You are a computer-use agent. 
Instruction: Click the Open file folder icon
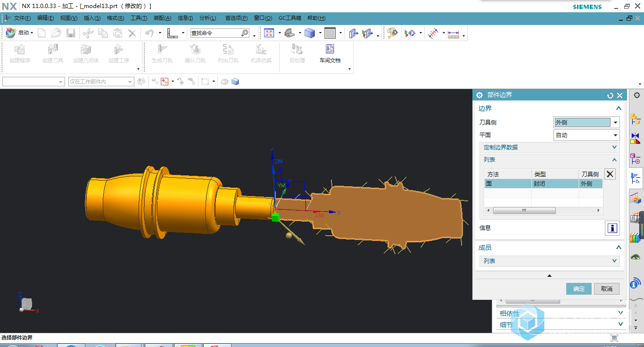[x=56, y=33]
